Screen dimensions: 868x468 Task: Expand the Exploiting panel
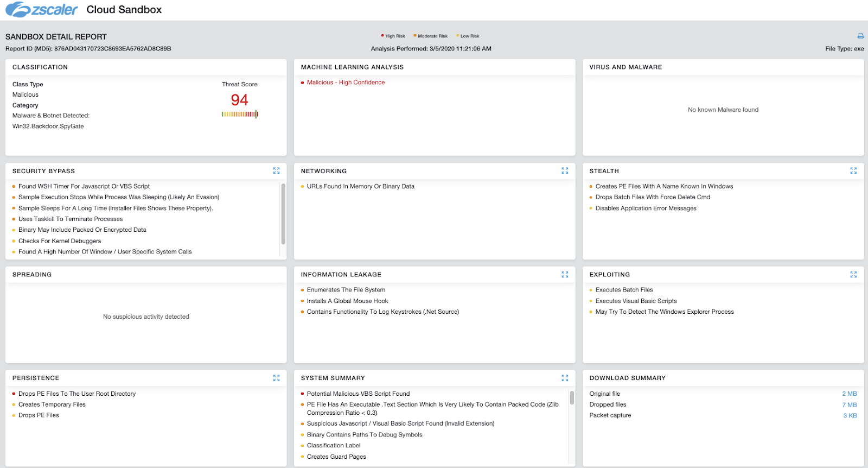pyautogui.click(x=853, y=274)
